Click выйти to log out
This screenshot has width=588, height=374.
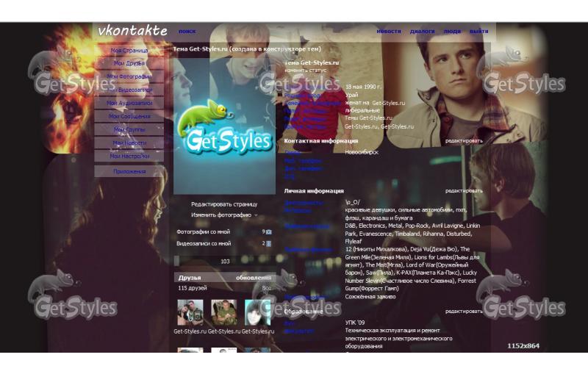click(x=478, y=32)
